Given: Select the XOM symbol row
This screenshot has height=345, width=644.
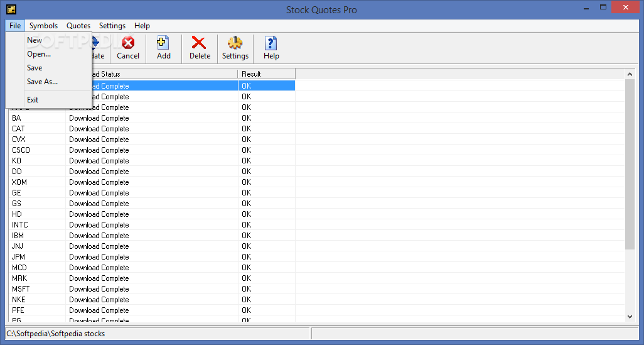Looking at the screenshot, I should tap(152, 182).
